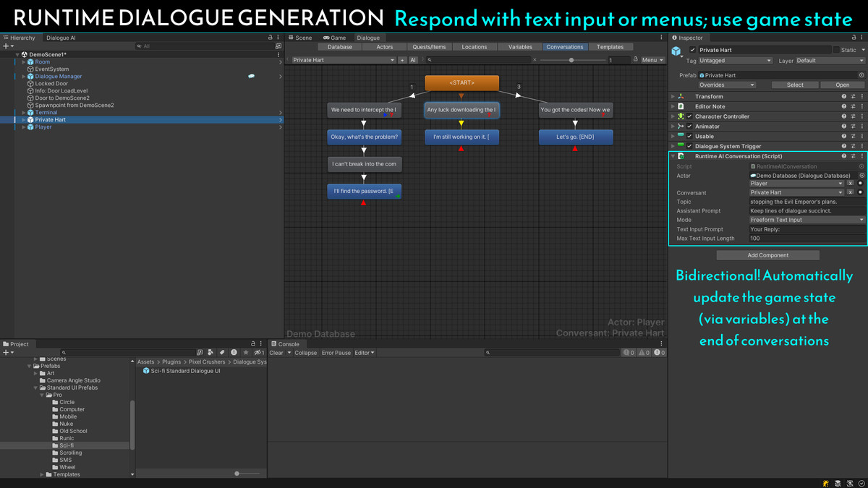Viewport: 868px width, 488px height.
Task: Open Project panel create plus menu
Action: (x=7, y=353)
